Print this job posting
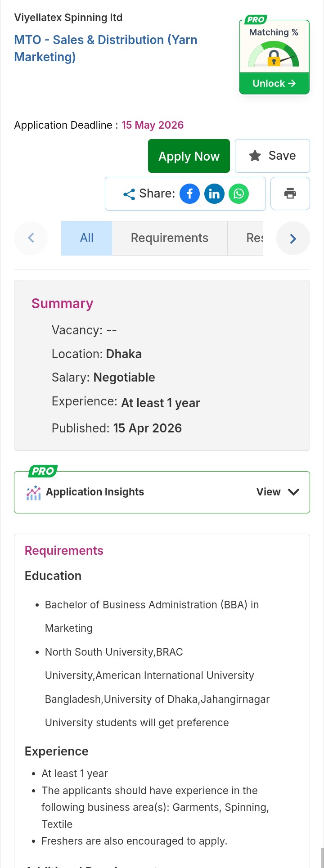Image resolution: width=324 pixels, height=868 pixels. pyautogui.click(x=290, y=193)
